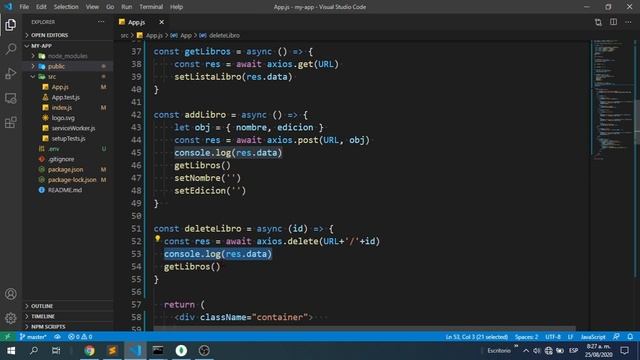Open Windows Task View
This screenshot has height=360, width=640.
[x=56, y=351]
